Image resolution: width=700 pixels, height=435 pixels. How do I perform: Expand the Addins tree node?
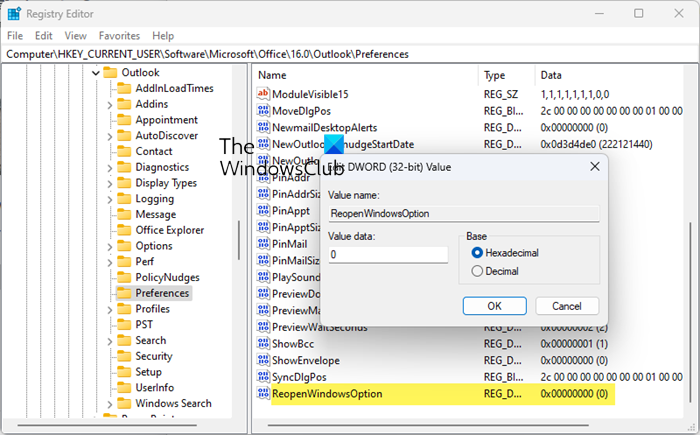(110, 105)
